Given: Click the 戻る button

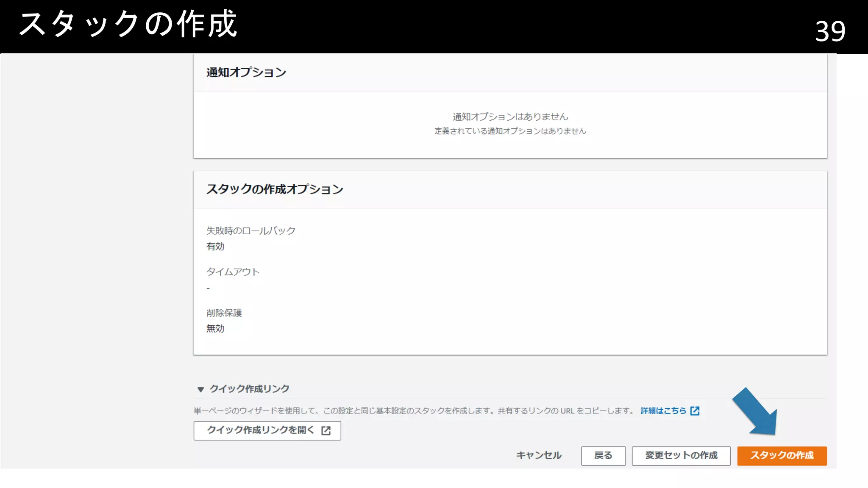Looking at the screenshot, I should click(x=603, y=456).
